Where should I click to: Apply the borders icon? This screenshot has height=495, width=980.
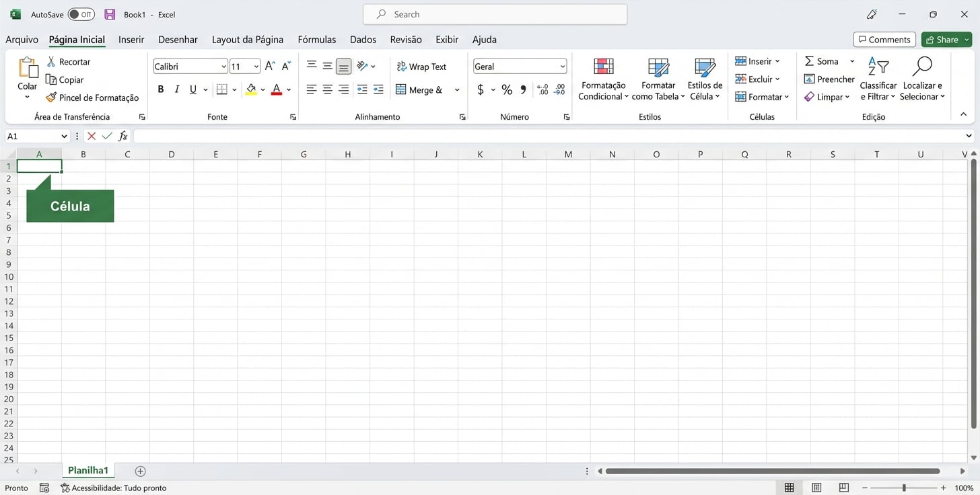pos(222,89)
